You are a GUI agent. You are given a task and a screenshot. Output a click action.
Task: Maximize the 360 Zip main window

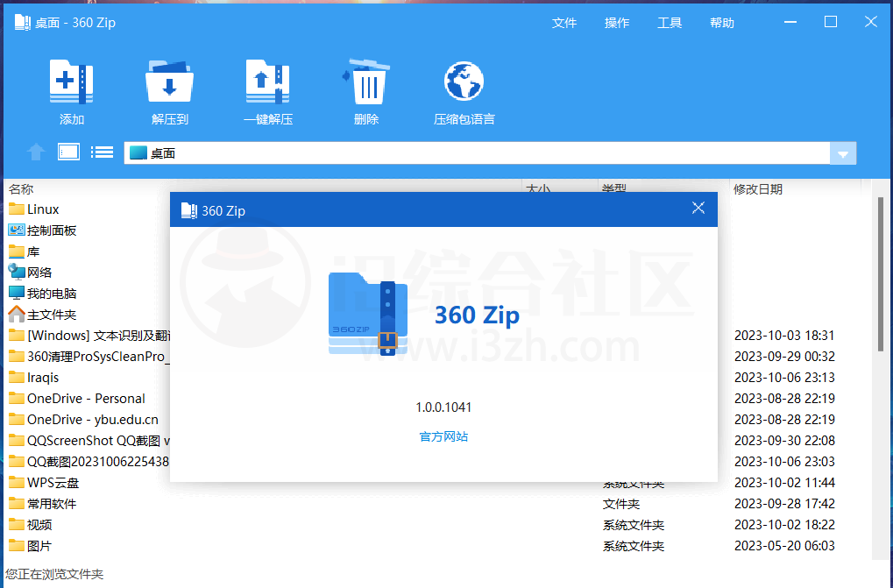[x=831, y=22]
